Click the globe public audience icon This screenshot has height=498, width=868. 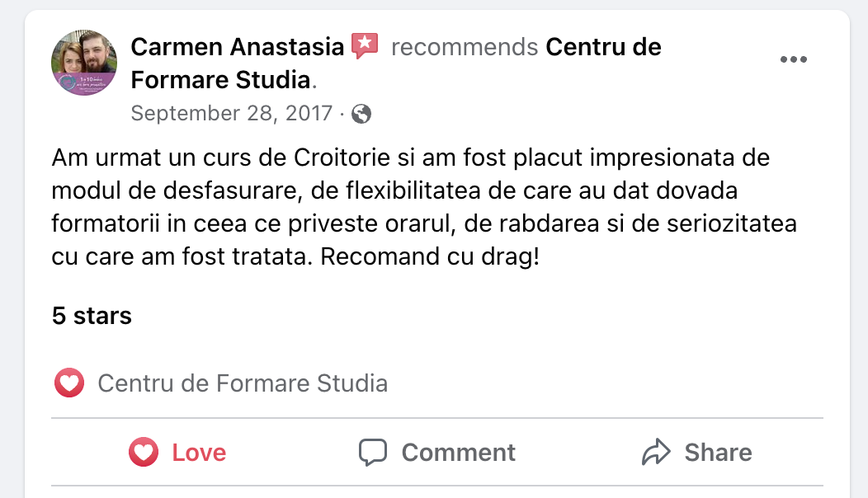361,114
